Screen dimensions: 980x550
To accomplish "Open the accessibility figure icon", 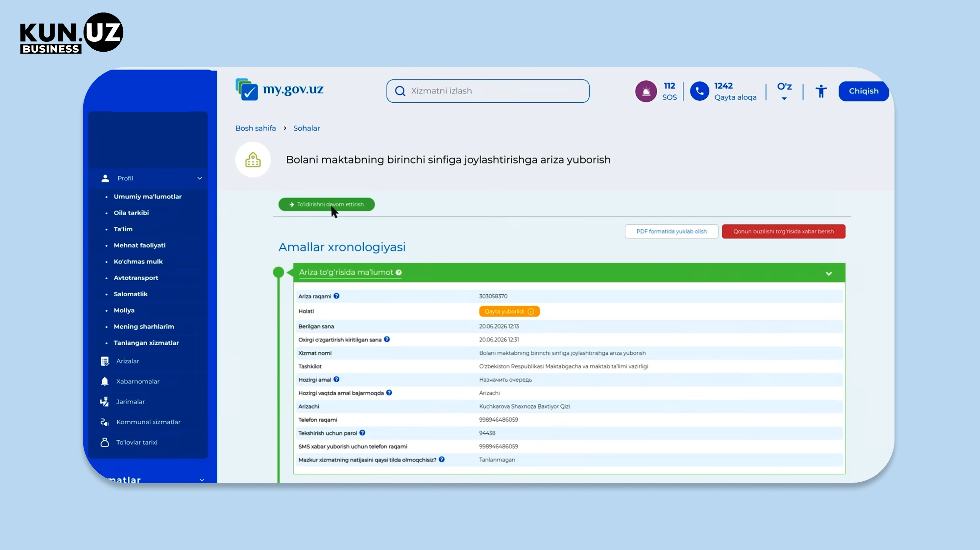I will tap(821, 91).
